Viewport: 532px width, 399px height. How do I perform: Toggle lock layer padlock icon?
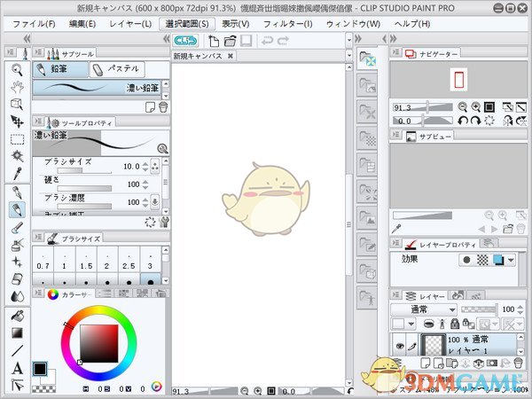coord(455,324)
